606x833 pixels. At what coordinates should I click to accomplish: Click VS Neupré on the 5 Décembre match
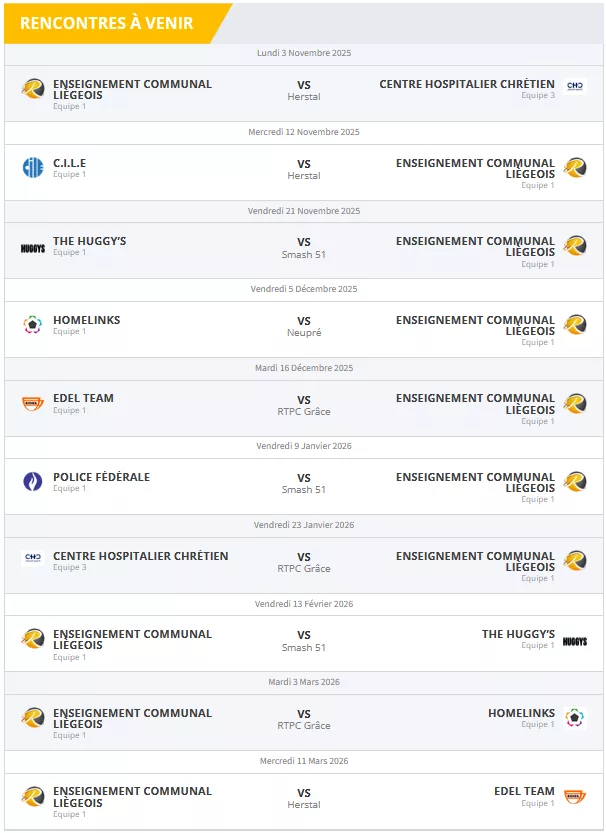pyautogui.click(x=304, y=327)
